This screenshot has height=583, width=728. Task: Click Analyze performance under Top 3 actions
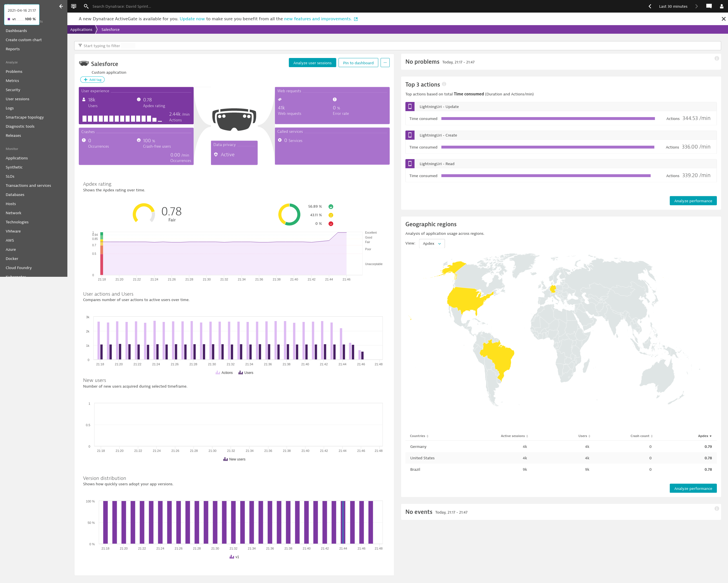tap(693, 201)
